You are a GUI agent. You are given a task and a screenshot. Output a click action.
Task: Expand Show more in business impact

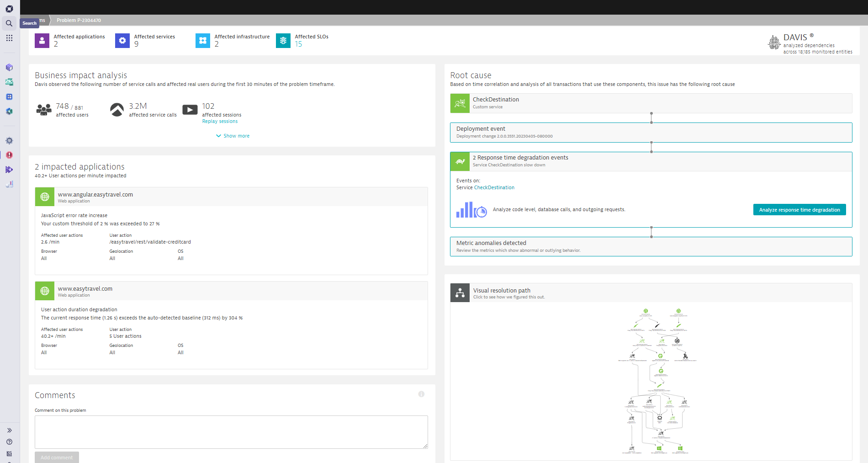tap(233, 136)
